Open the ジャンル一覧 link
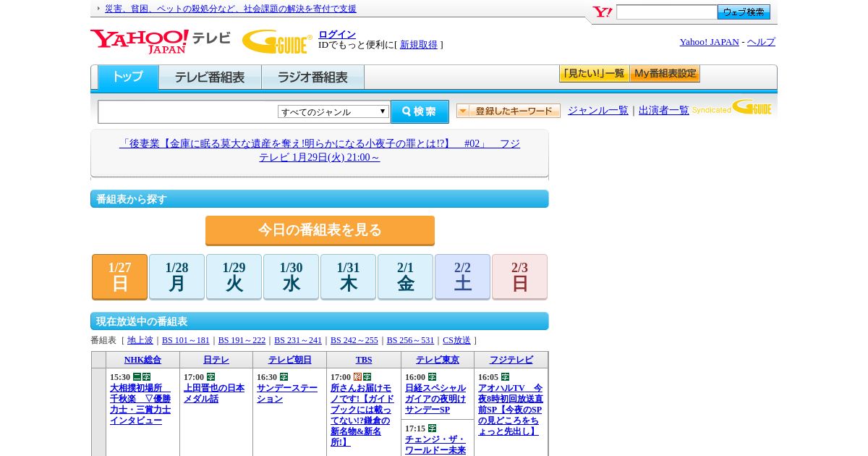This screenshot has width=868, height=456. coord(597,111)
